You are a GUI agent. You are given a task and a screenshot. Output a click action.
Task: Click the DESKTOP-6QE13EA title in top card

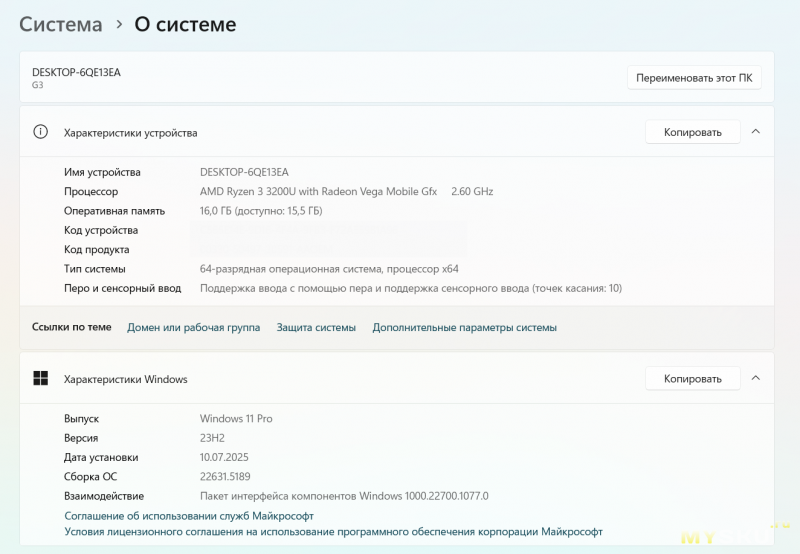[76, 72]
